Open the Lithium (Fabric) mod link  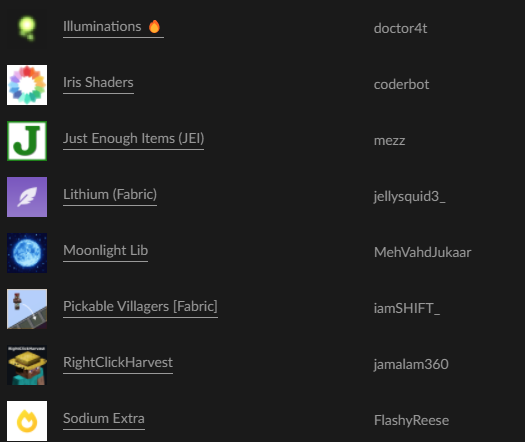pyautogui.click(x=110, y=195)
